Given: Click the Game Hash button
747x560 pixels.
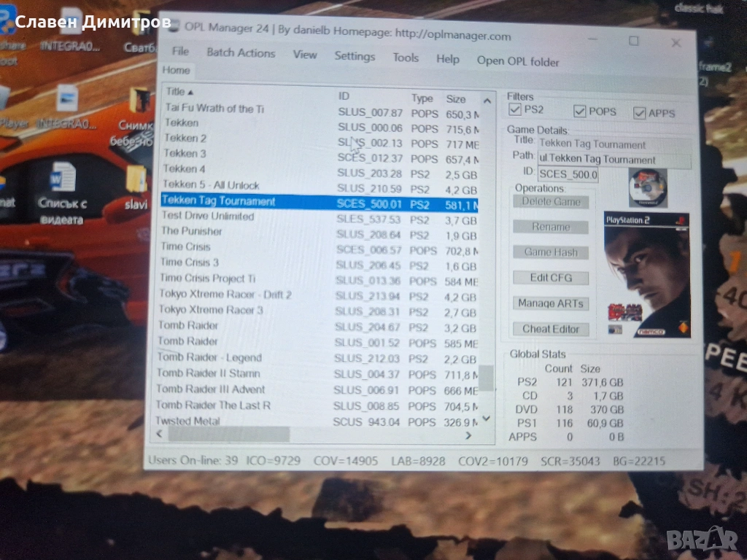Looking at the screenshot, I should (x=551, y=252).
